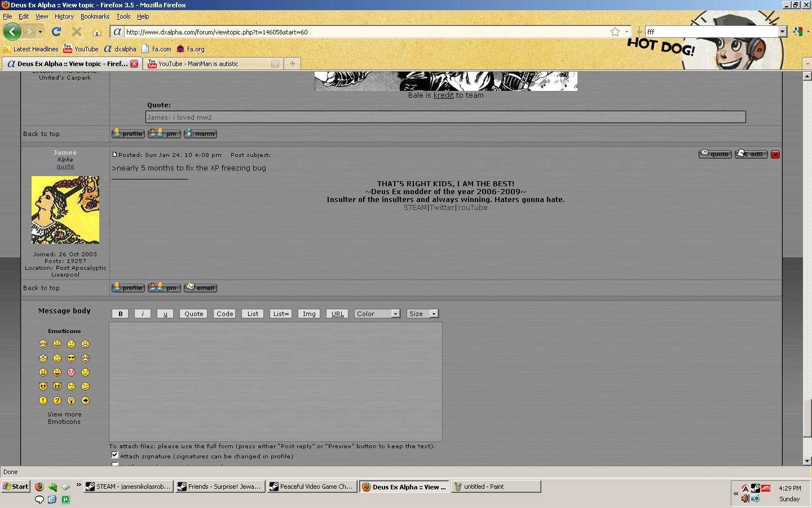
Task: Expand hidden system tray icons chevron
Action: tap(736, 493)
